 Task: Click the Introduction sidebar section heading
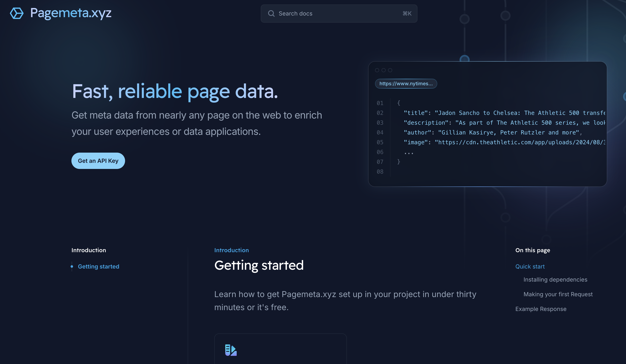89,250
